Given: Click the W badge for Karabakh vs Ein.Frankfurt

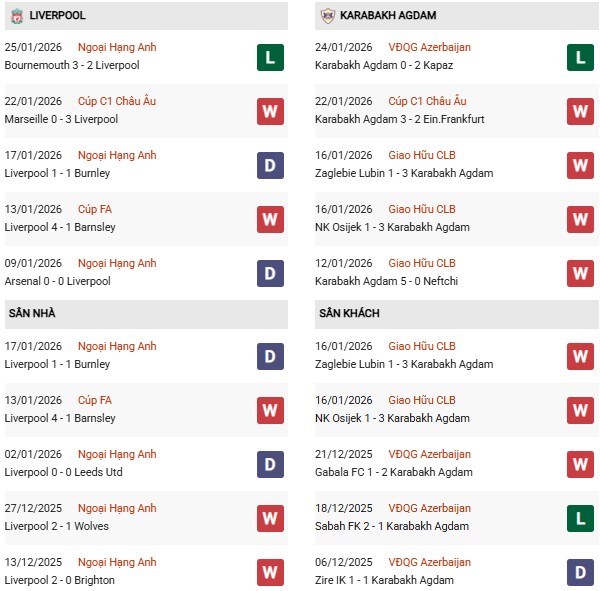Looking at the screenshot, I should point(580,111).
